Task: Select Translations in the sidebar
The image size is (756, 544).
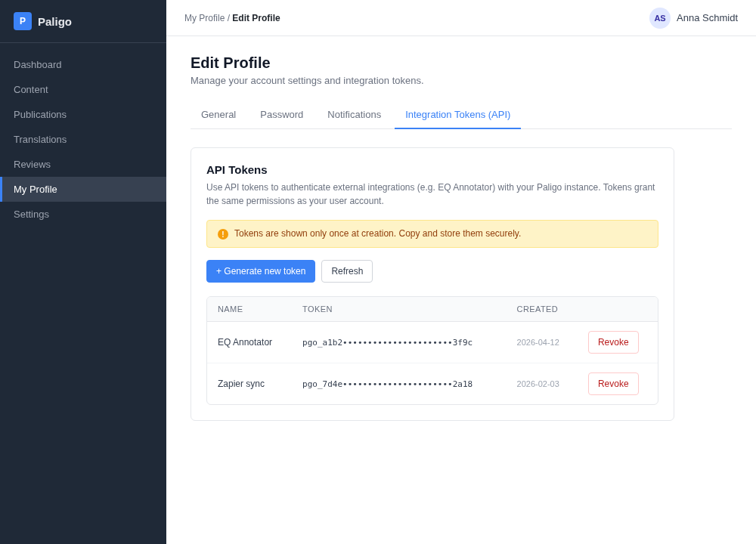Action: (83, 140)
